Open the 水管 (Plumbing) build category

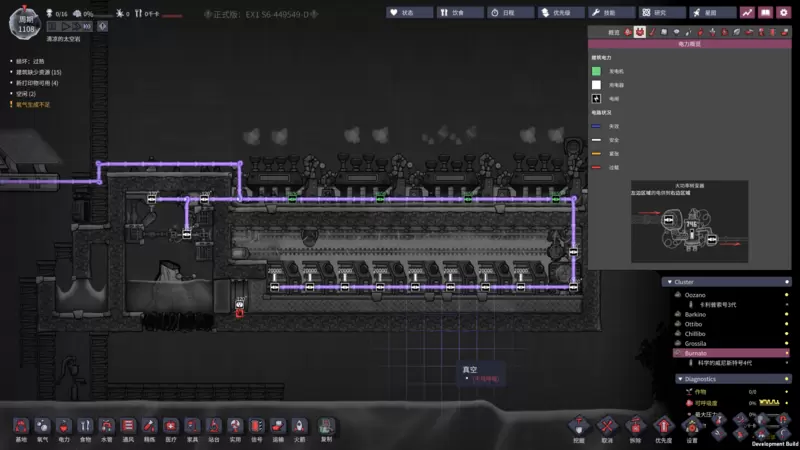click(x=107, y=430)
